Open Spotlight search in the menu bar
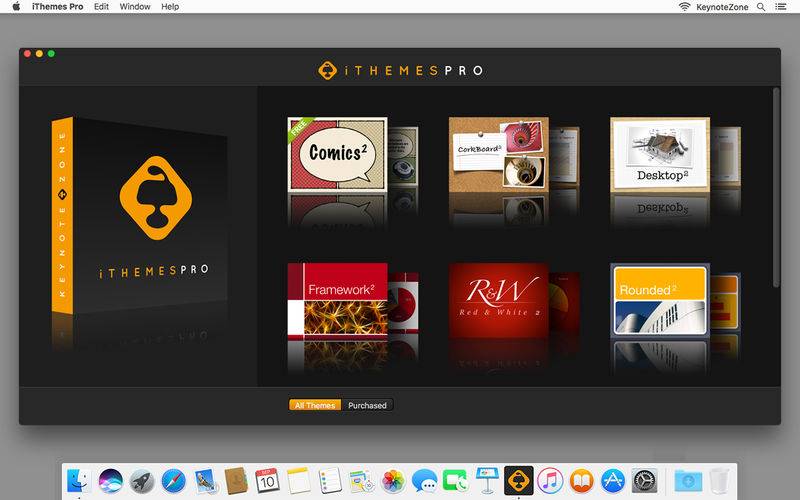This screenshot has width=800, height=500. [761, 7]
